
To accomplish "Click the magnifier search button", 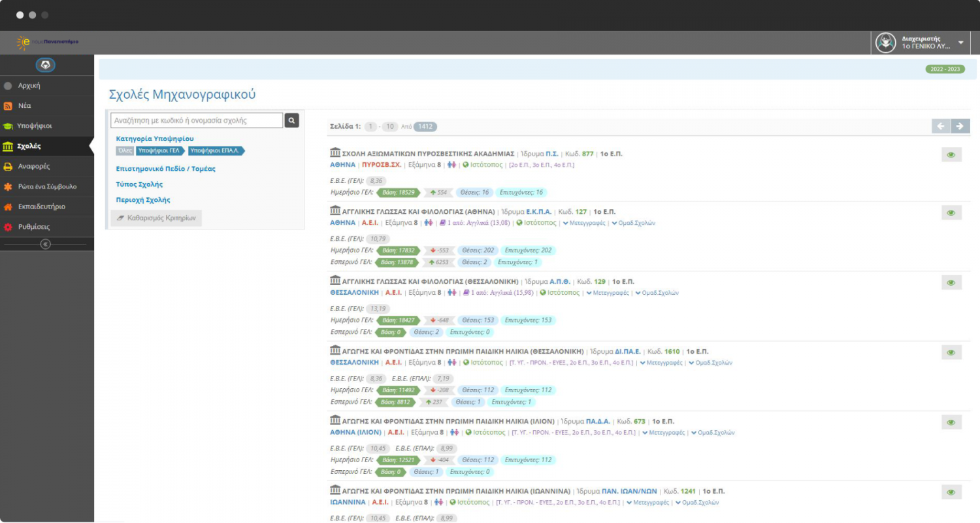I will (x=292, y=120).
